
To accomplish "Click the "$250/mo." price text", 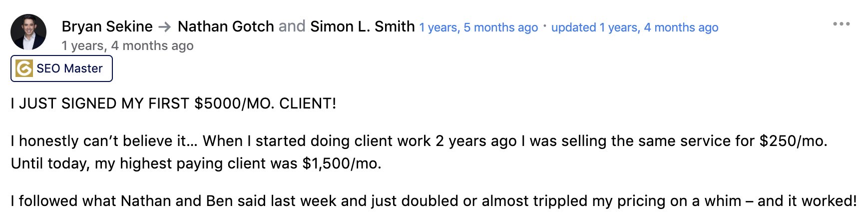I will pos(793,141).
